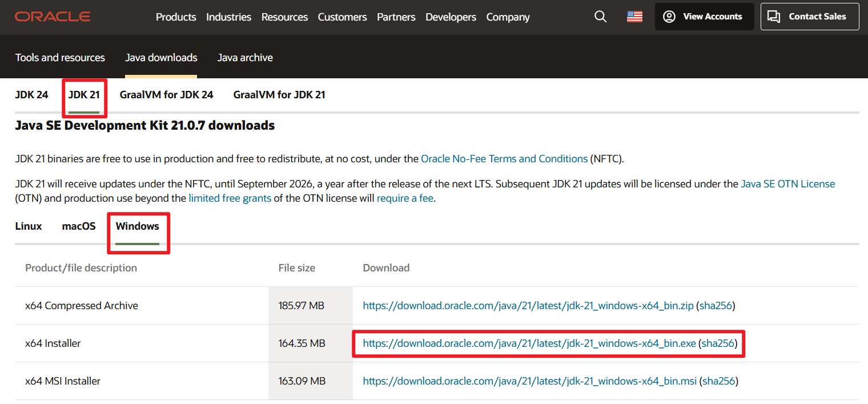The image size is (868, 404).
Task: Click the View Accounts button
Action: point(704,17)
